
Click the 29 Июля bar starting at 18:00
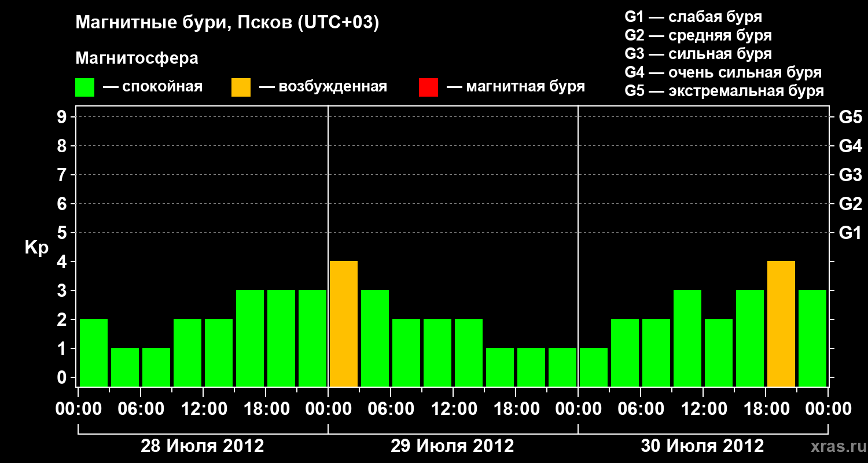coord(531,368)
